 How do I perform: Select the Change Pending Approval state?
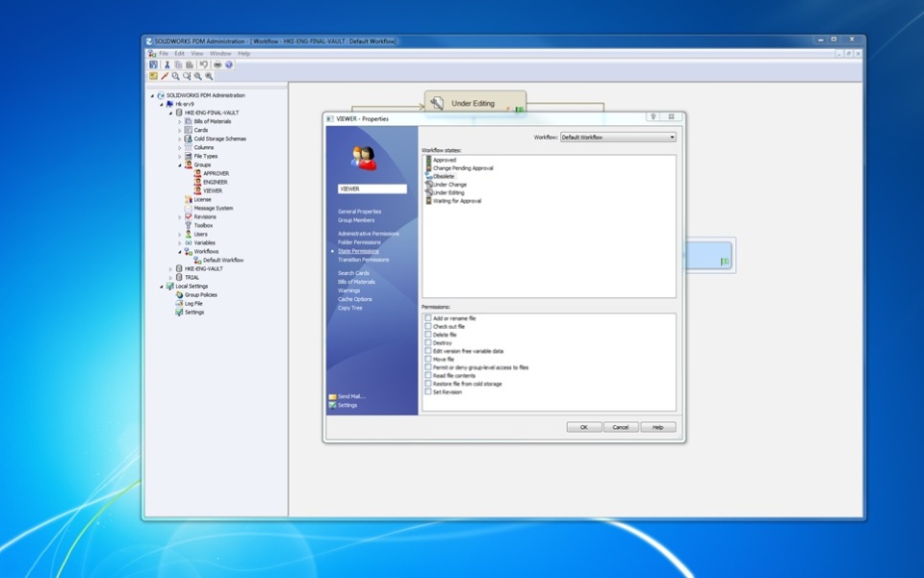pyautogui.click(x=463, y=168)
